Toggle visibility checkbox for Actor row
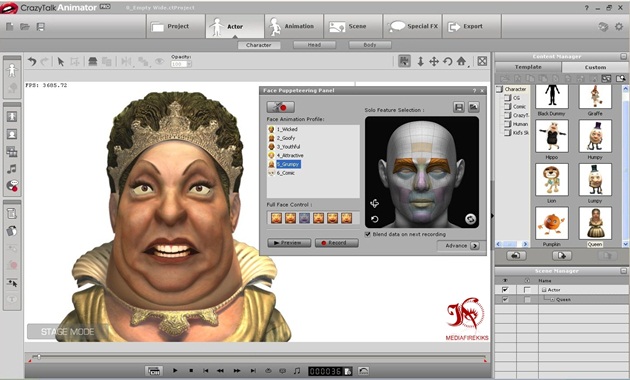 point(505,290)
